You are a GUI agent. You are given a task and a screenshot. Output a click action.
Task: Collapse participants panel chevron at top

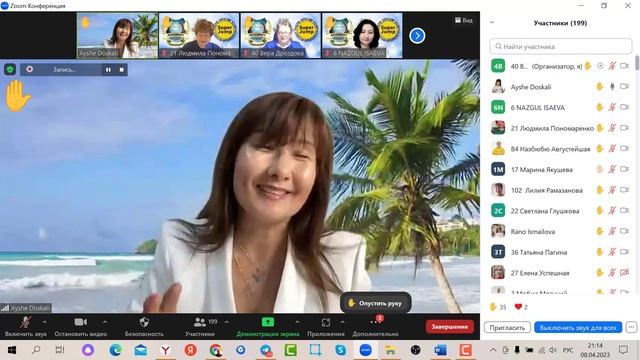coord(492,22)
